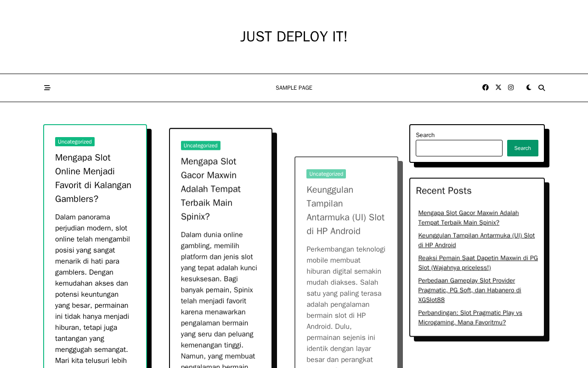Open post title Mengapa Slot Online Menjadi Favorit
This screenshot has height=368, width=588.
pos(93,178)
